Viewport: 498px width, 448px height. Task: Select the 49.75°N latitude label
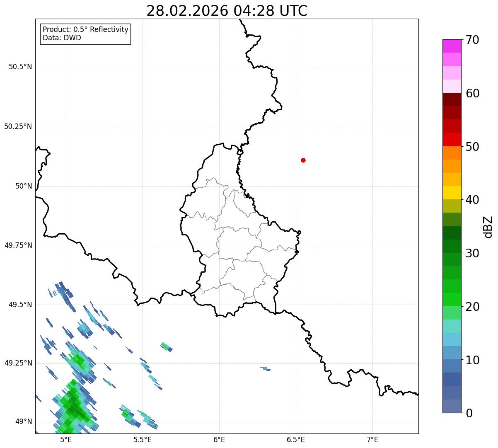point(18,245)
